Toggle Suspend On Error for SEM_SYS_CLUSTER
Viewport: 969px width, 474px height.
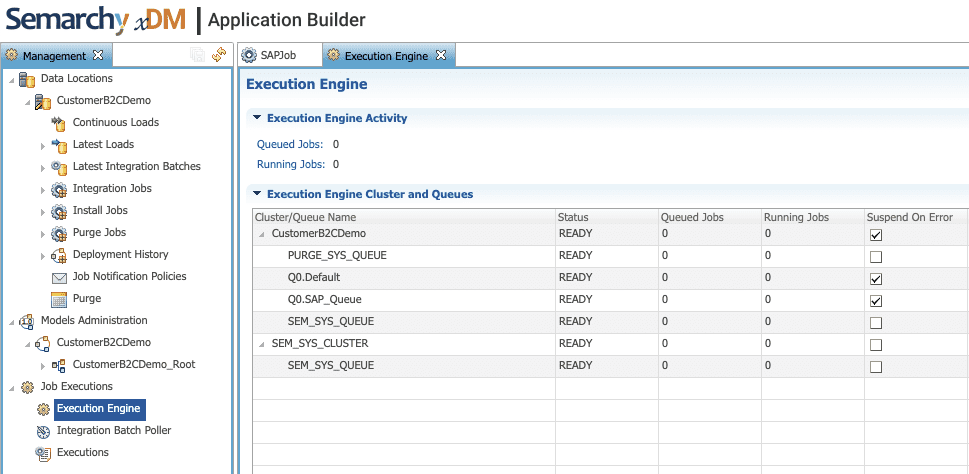tap(876, 344)
